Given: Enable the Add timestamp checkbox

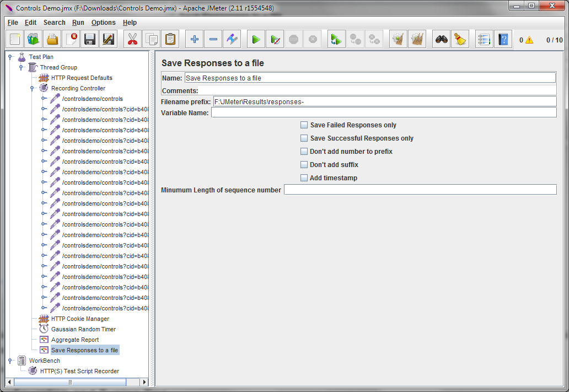Looking at the screenshot, I should coord(304,178).
